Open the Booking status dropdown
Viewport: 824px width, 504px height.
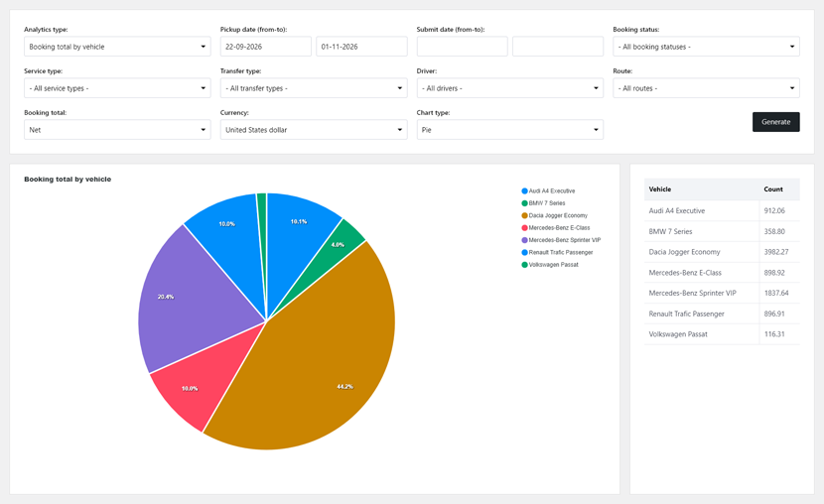coord(706,47)
